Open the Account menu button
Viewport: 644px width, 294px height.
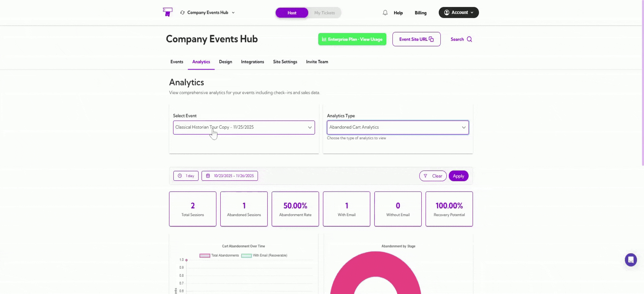point(459,12)
